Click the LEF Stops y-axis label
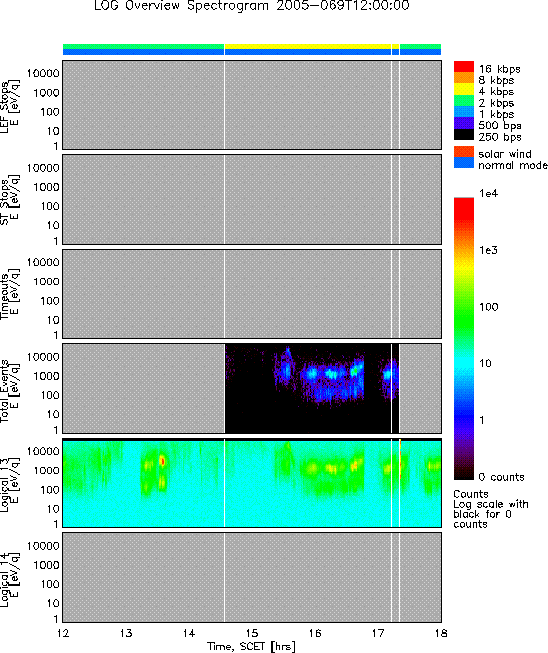 coord(9,106)
